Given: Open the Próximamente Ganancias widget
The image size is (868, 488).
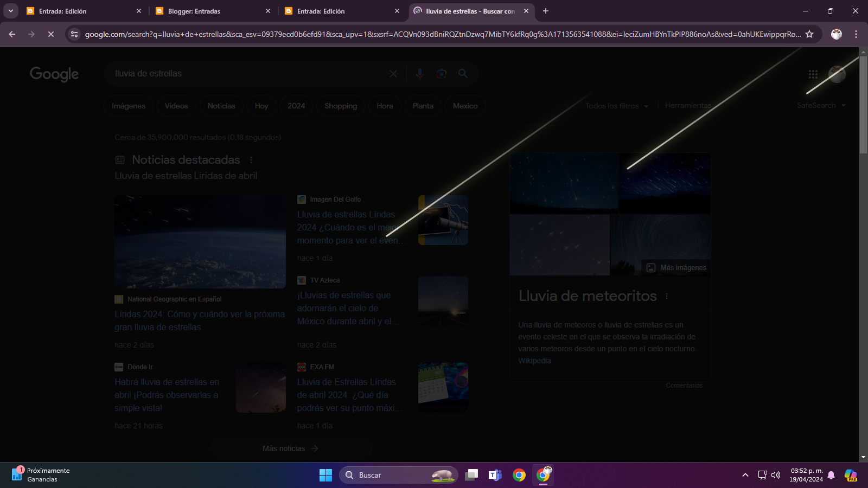Looking at the screenshot, I should 41,475.
